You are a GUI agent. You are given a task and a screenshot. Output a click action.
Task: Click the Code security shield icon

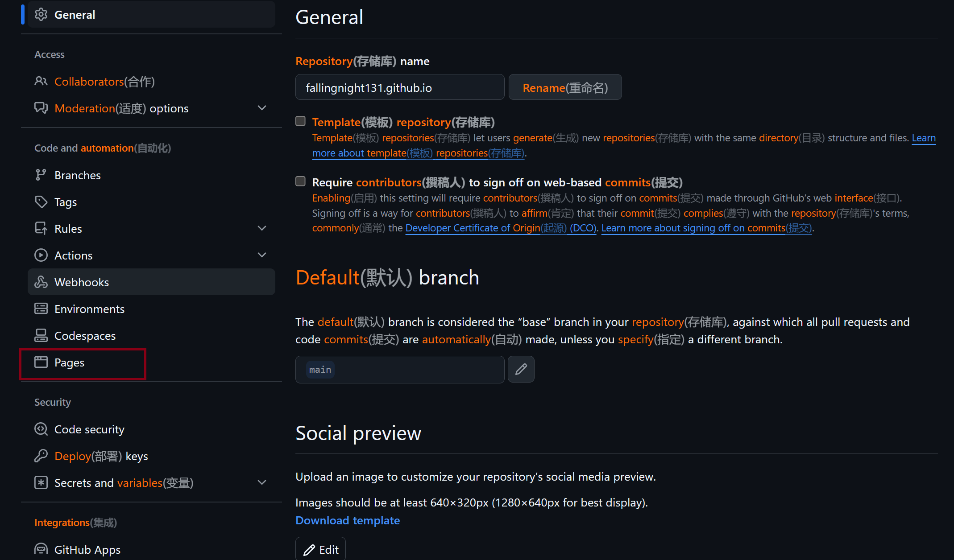41,429
